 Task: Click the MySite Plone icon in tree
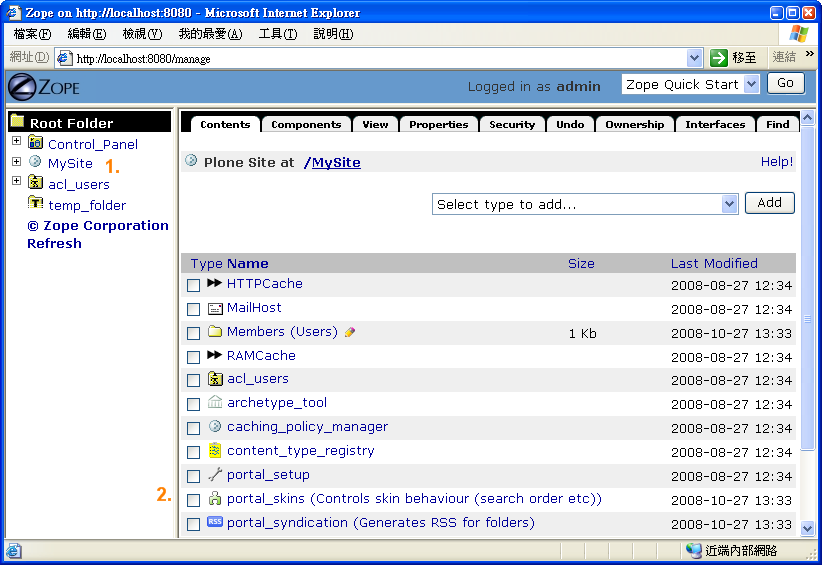(x=35, y=161)
